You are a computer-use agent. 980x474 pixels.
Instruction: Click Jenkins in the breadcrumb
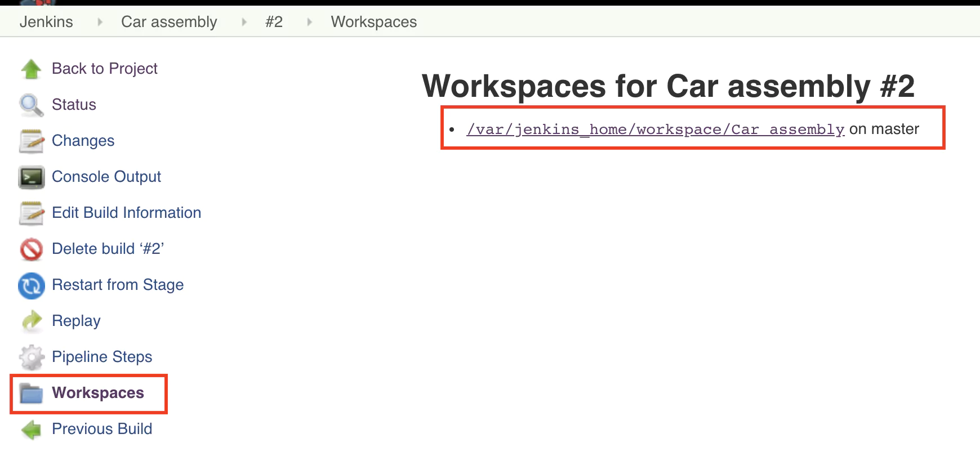pyautogui.click(x=46, y=22)
